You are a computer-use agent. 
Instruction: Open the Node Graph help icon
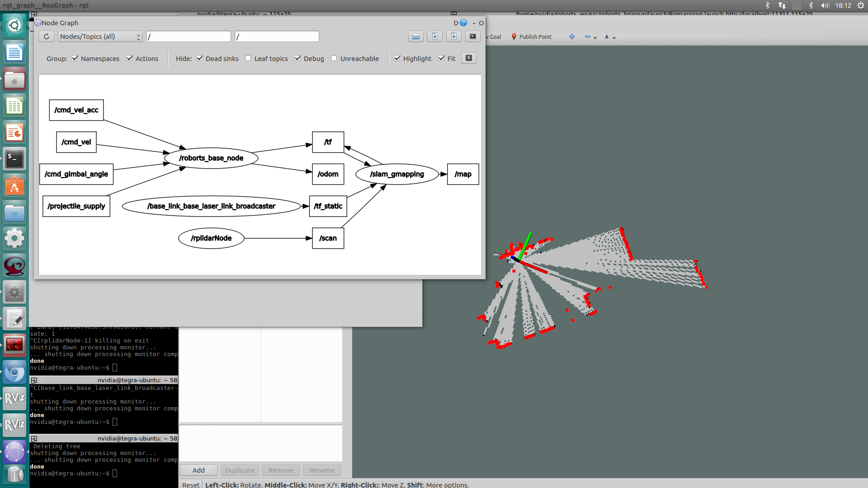coord(463,23)
